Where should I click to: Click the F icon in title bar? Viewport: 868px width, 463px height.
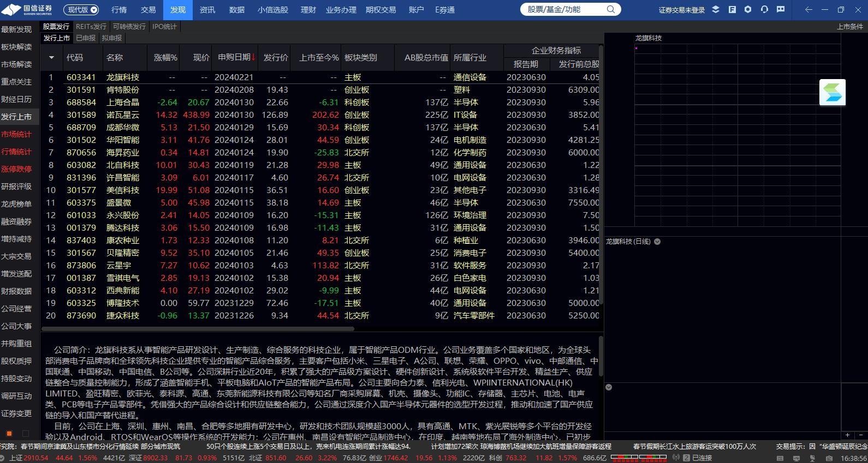(733, 10)
